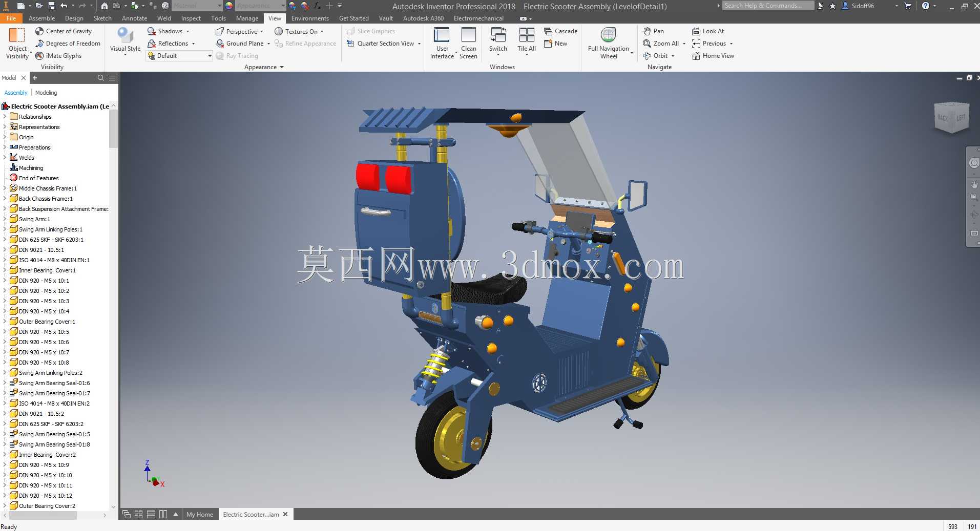Viewport: 980px width, 531px height.
Task: Click the ViewCube in the viewport
Action: click(951, 117)
